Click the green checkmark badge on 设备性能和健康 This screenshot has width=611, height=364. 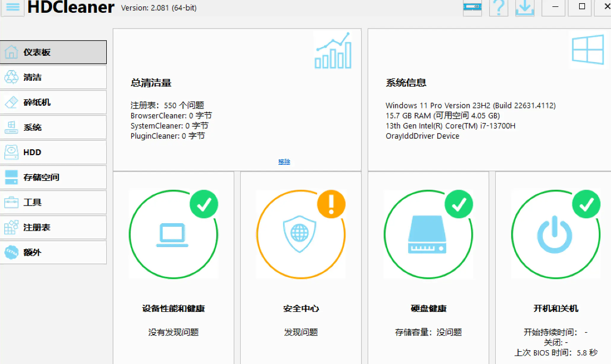coord(204,204)
